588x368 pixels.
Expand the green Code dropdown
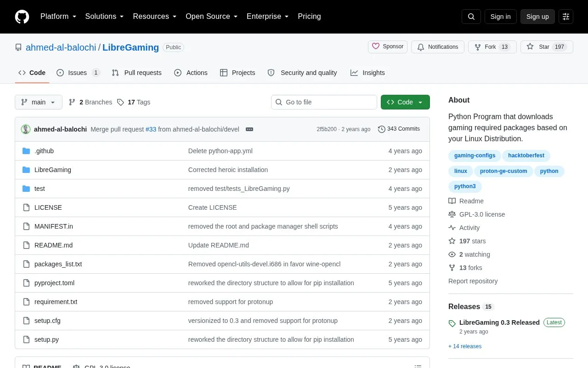click(x=405, y=102)
